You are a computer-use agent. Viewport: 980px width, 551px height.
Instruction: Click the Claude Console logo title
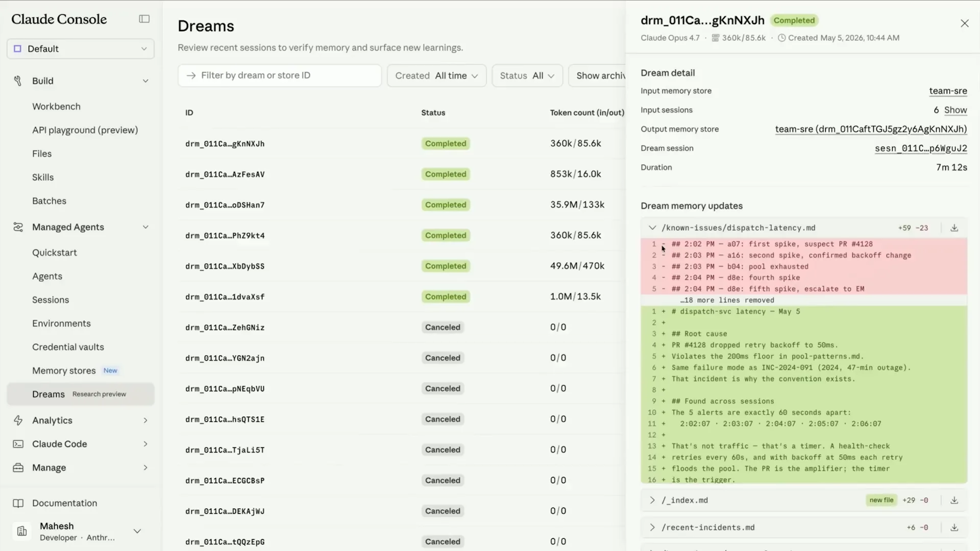(x=59, y=19)
